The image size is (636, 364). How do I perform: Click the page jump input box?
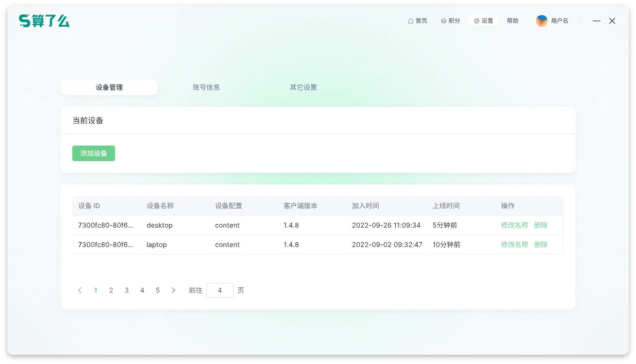[219, 290]
